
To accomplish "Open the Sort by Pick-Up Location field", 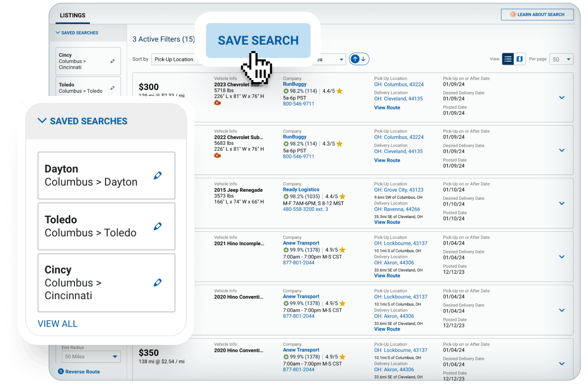I will click(x=174, y=60).
